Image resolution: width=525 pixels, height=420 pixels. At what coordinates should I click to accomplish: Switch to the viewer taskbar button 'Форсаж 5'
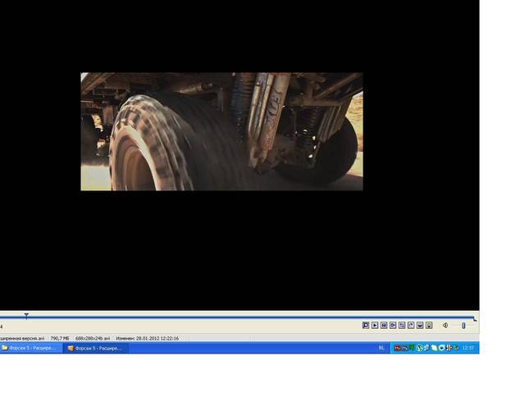[x=95, y=348]
